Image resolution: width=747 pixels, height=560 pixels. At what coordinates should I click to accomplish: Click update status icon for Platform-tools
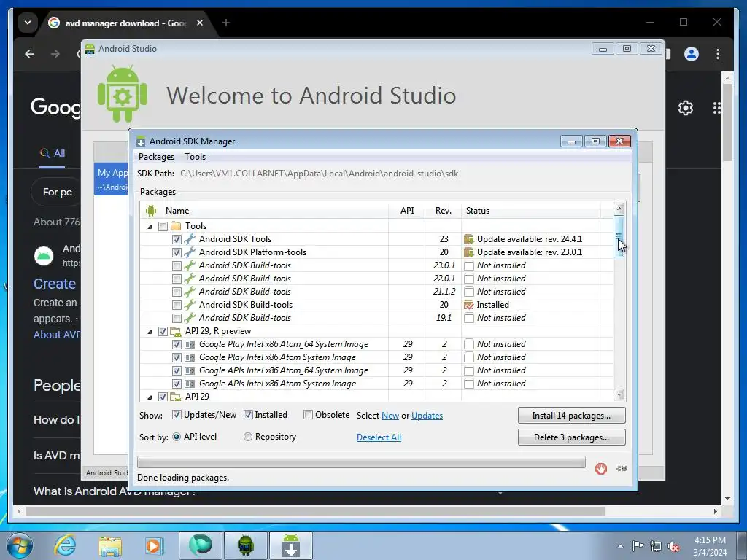coord(469,252)
